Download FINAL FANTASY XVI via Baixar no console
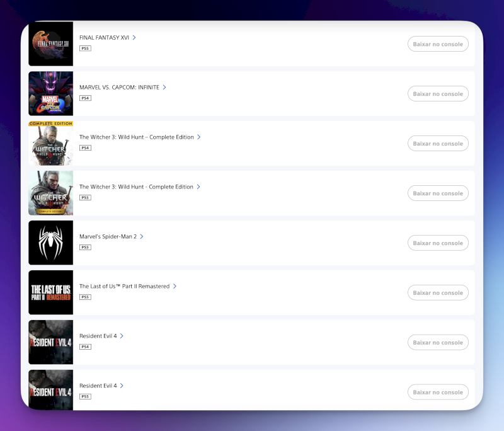This screenshot has width=504, height=431. (438, 44)
